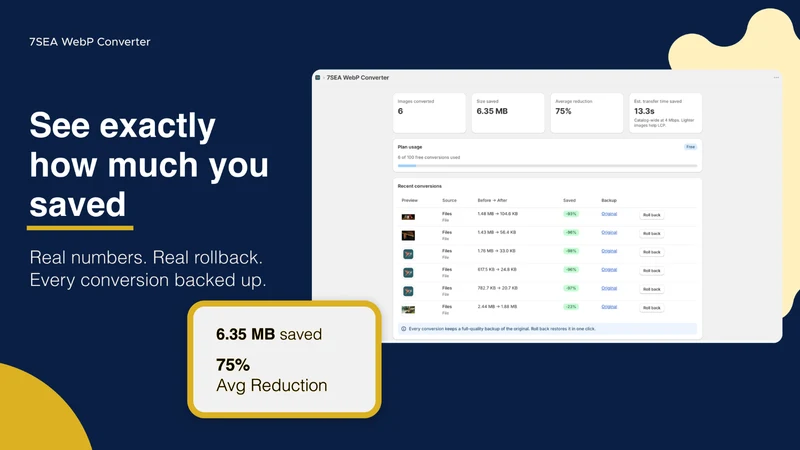Screen dimensions: 800x450
Task: Click the -93% saved badge
Action: coord(571,214)
